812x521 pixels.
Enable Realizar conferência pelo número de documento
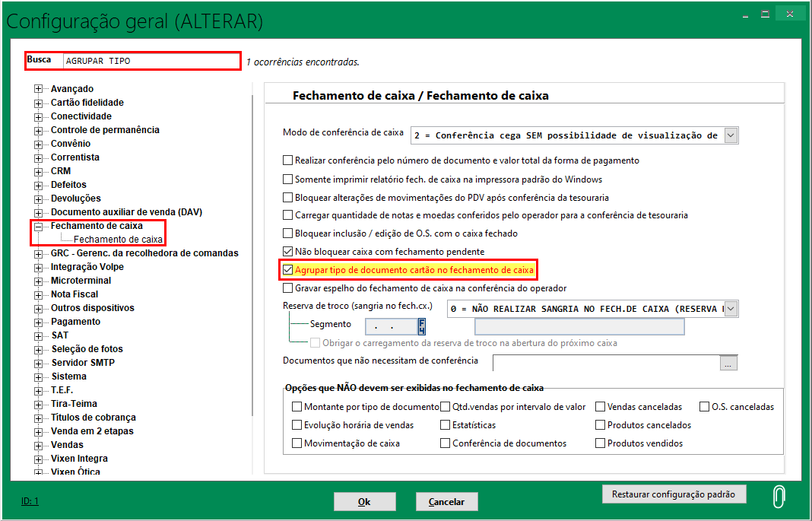click(x=287, y=160)
